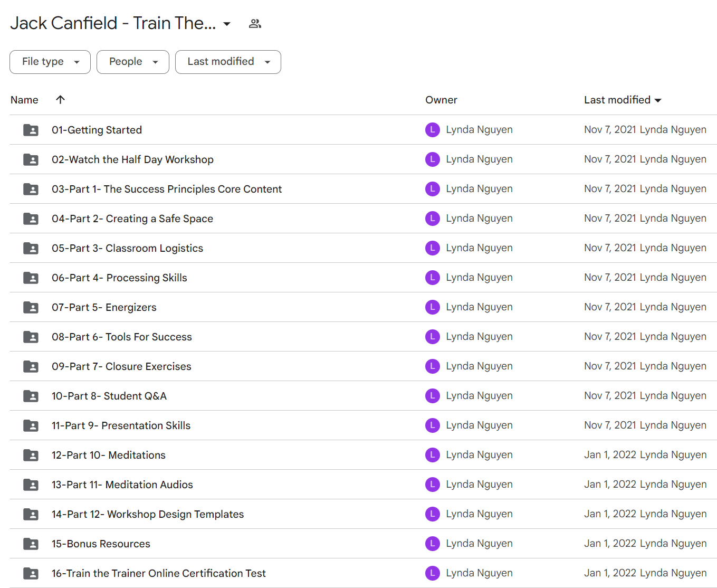This screenshot has width=717, height=588.
Task: Expand the Jack Canfield - Train The... folder title menu
Action: coord(227,24)
